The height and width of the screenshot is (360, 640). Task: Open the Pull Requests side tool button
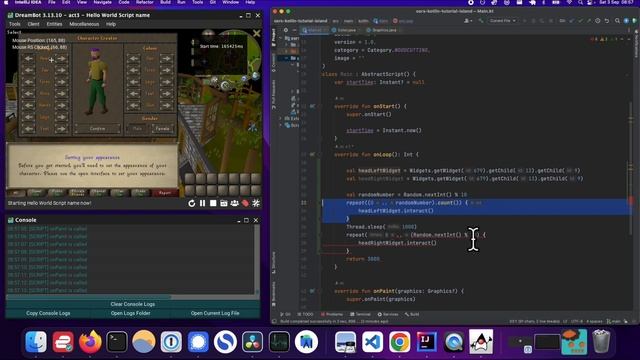coord(274,94)
